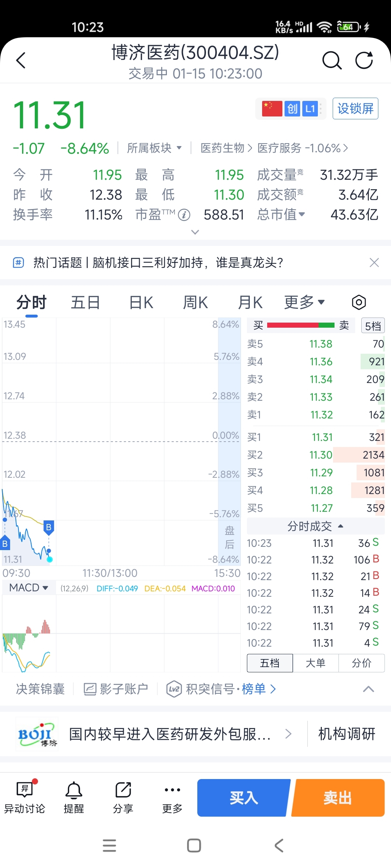This screenshot has width=391, height=868.
Task: Tap Android system back chevron
Action: (279, 846)
